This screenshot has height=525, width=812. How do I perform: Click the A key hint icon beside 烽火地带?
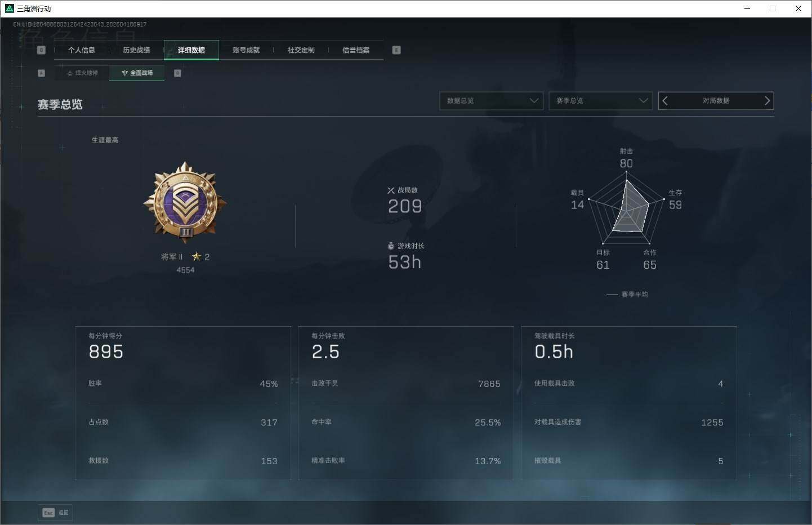point(41,73)
